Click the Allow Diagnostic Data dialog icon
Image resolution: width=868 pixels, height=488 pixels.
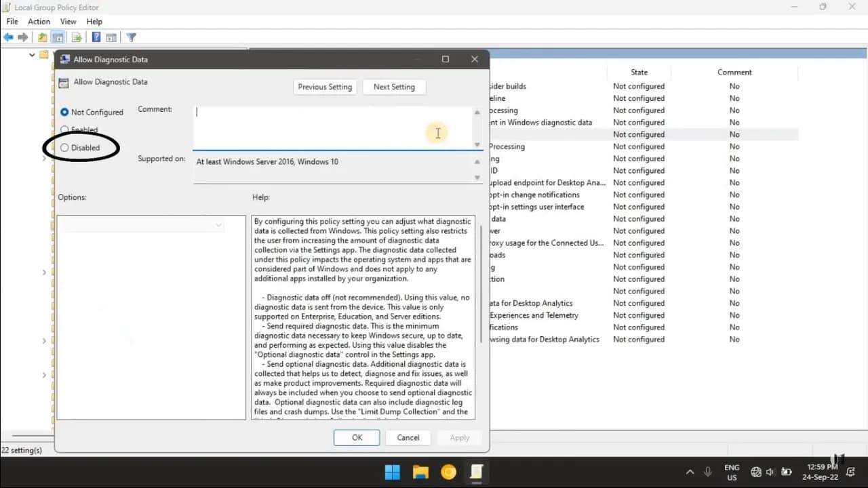[x=64, y=59]
